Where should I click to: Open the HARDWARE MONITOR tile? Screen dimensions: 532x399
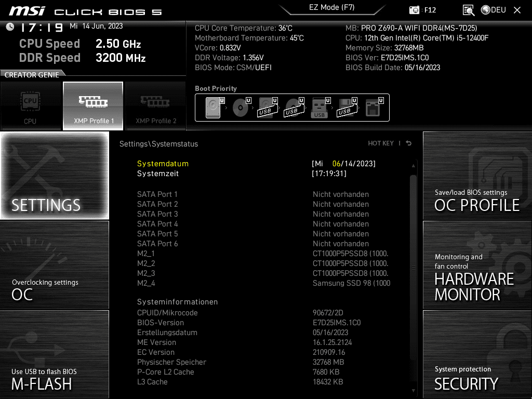coord(477,265)
